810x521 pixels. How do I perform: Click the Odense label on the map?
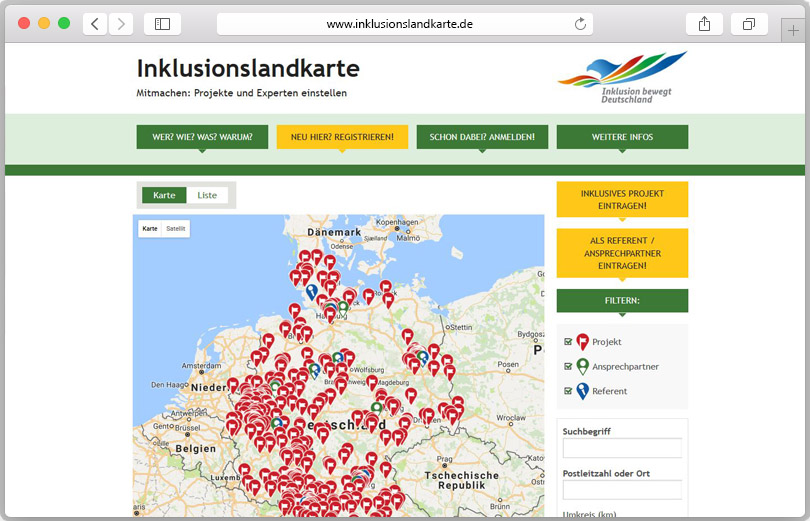[x=341, y=246]
